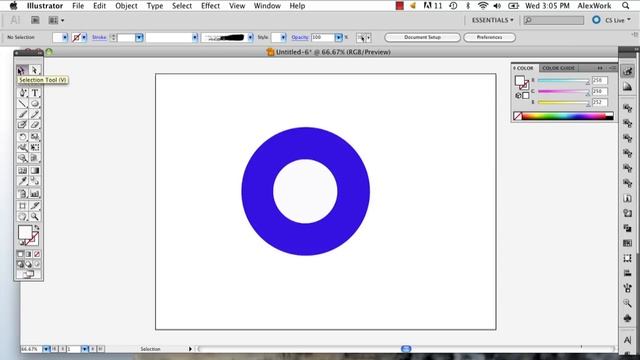Choose the Artboard tool
Viewport: 640px width, 360px height.
tap(22, 206)
